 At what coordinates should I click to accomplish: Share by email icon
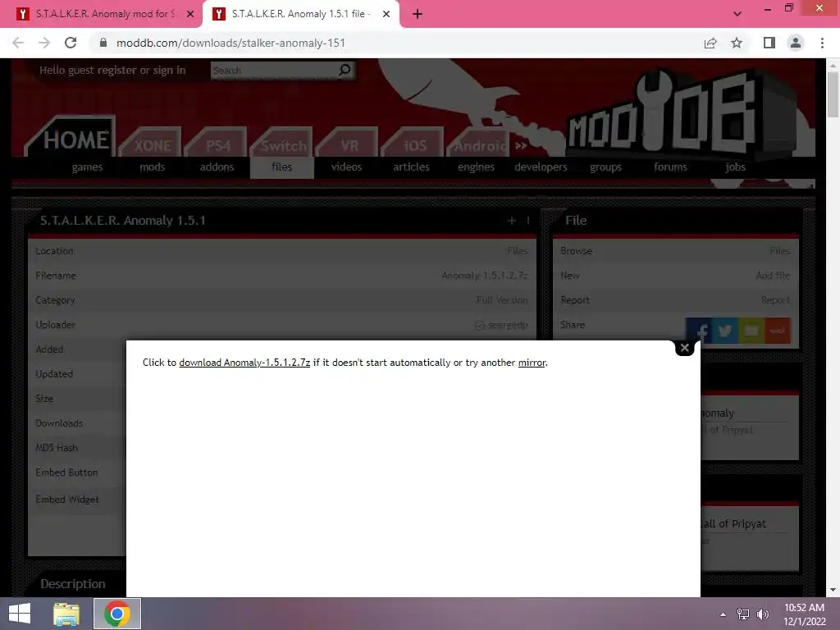pos(751,331)
